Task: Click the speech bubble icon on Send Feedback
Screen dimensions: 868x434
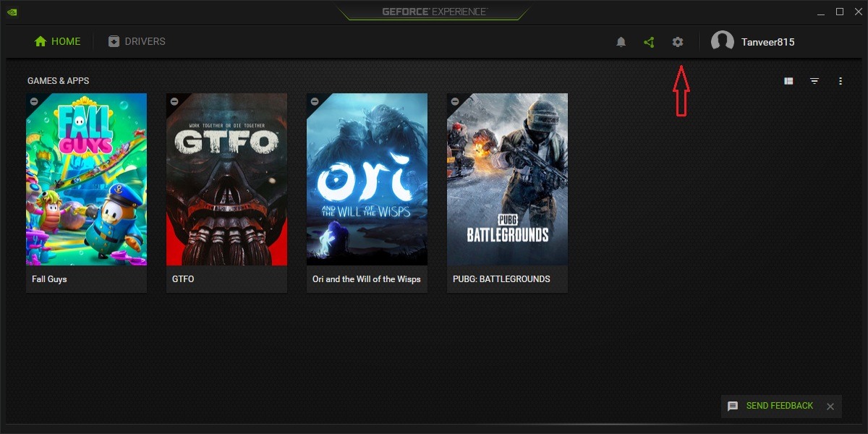Action: coord(733,406)
